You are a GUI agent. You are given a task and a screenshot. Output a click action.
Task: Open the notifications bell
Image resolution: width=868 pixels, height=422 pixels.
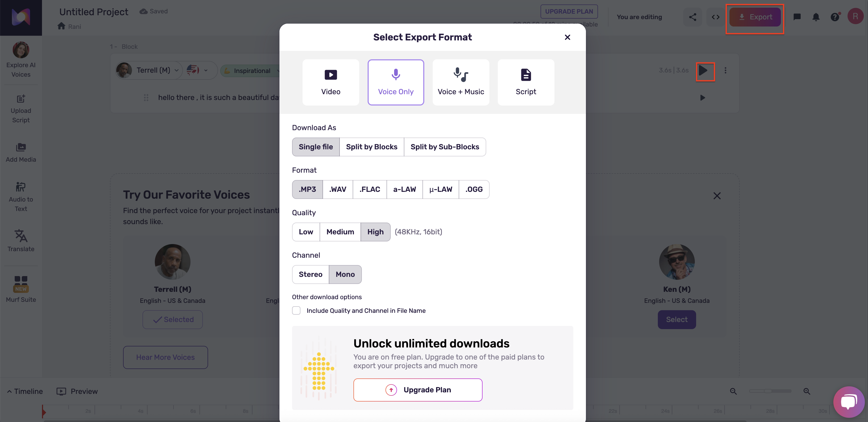[816, 17]
